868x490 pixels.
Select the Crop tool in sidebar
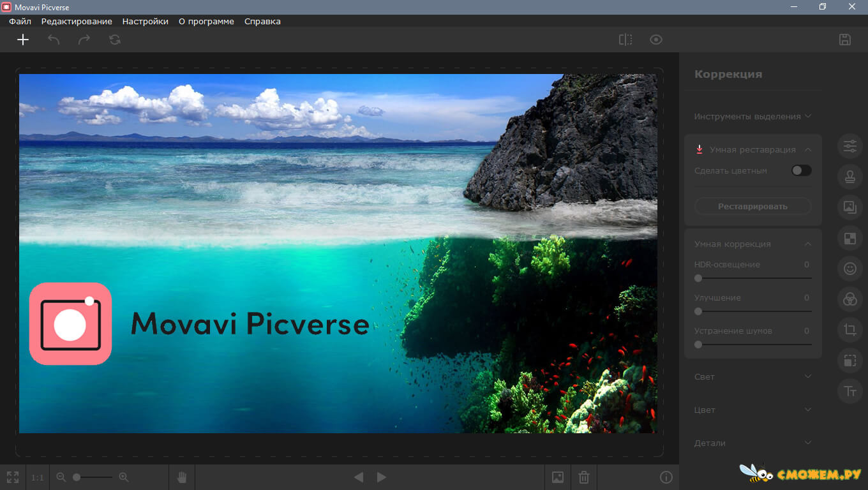(850, 330)
